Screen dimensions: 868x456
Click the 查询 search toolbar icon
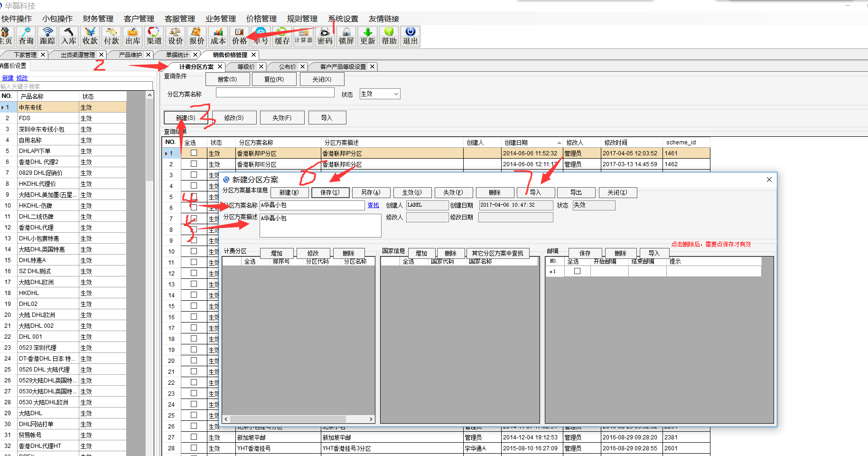(26, 36)
